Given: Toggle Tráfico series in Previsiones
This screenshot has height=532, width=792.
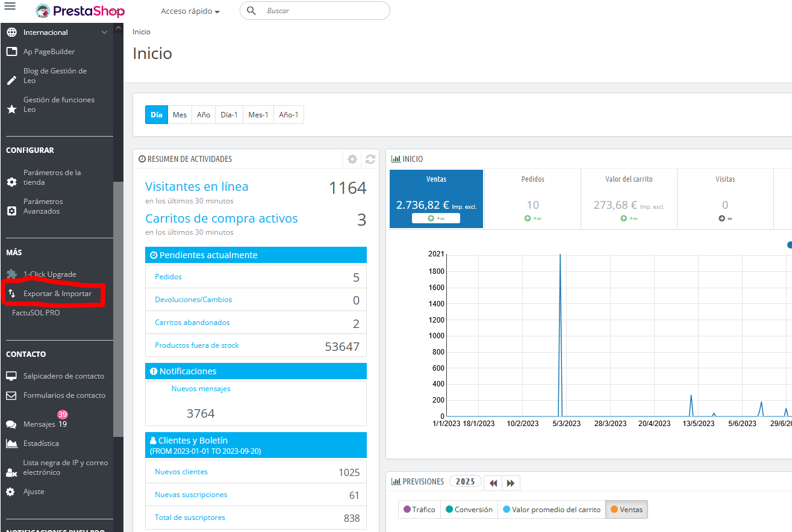Looking at the screenshot, I should (419, 510).
